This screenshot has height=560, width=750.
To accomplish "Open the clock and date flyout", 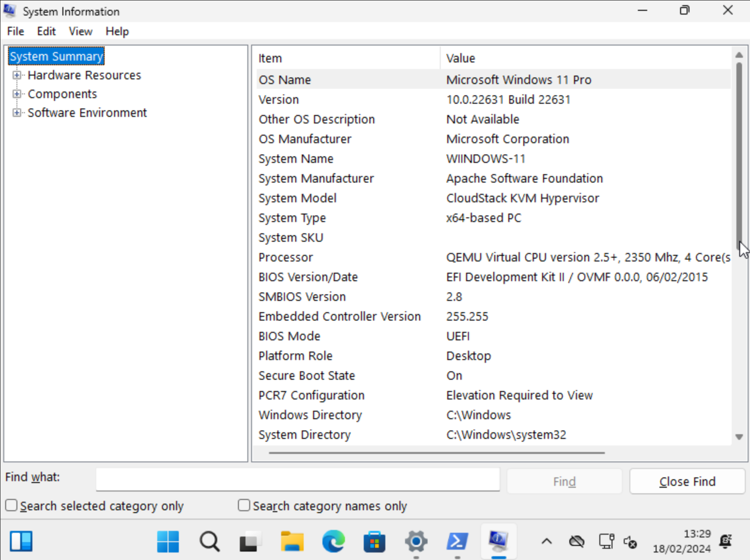I will (x=682, y=541).
